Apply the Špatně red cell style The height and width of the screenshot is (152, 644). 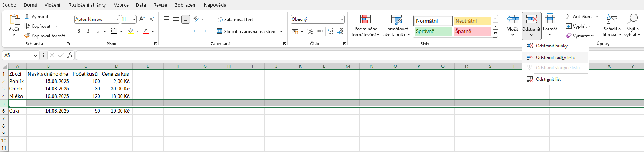472,32
